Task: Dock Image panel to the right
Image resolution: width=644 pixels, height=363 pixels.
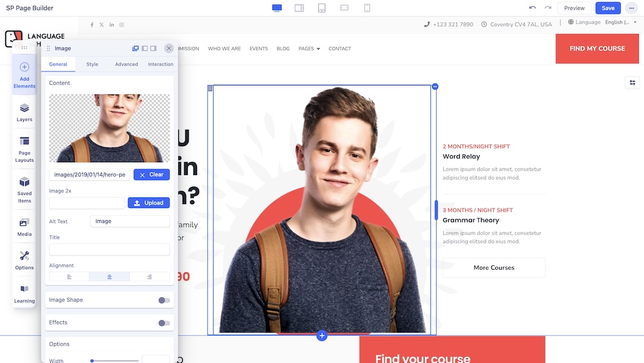Action: (153, 48)
